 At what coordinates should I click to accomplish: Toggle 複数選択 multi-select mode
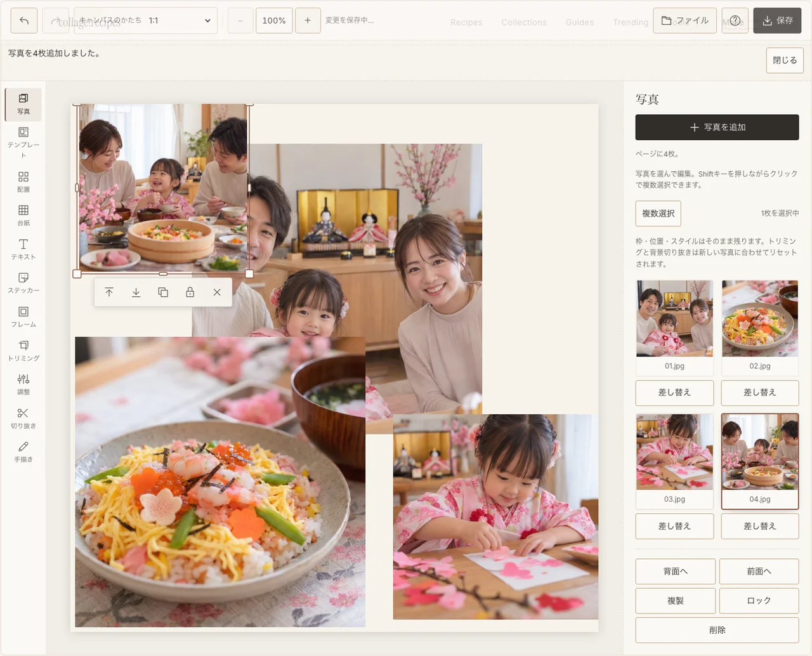pos(658,213)
